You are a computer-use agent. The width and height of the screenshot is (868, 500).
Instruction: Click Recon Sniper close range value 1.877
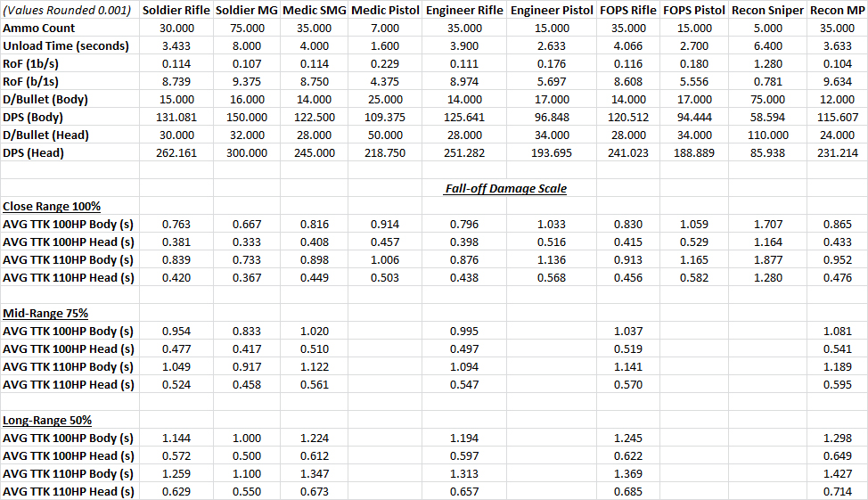pyautogui.click(x=767, y=259)
